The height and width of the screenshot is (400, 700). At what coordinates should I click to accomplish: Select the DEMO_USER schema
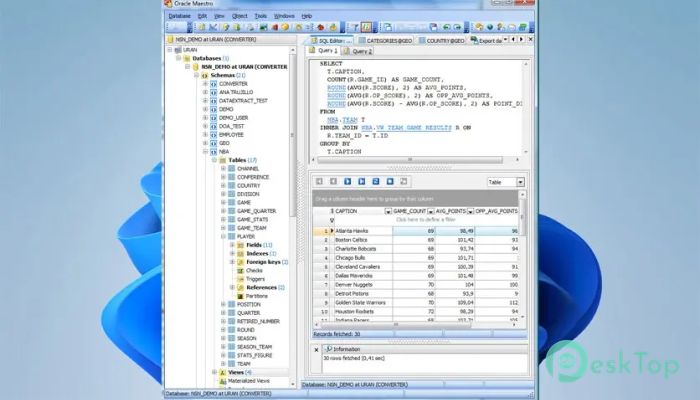tap(233, 118)
